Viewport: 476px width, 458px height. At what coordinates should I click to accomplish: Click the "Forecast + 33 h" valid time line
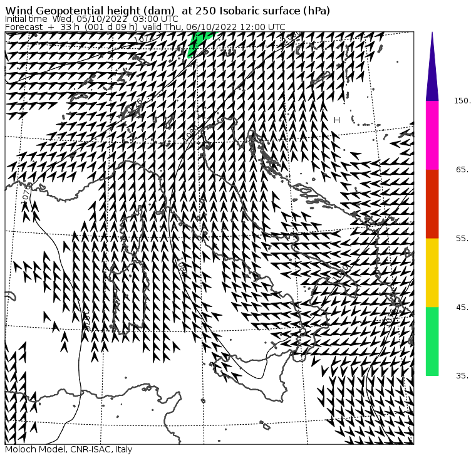145,27
